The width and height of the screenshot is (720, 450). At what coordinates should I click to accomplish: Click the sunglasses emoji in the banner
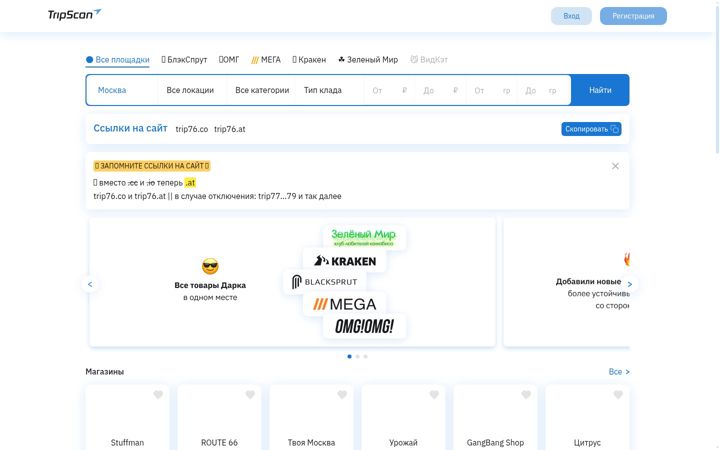point(210,266)
